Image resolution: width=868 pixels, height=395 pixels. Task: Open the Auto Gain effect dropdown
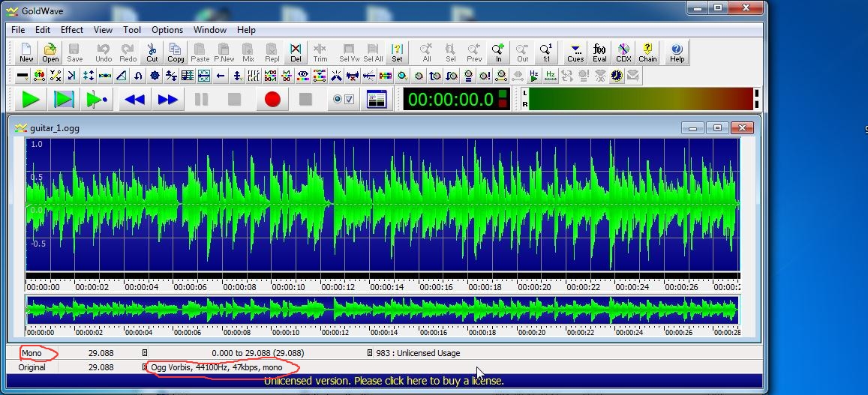coord(402,76)
